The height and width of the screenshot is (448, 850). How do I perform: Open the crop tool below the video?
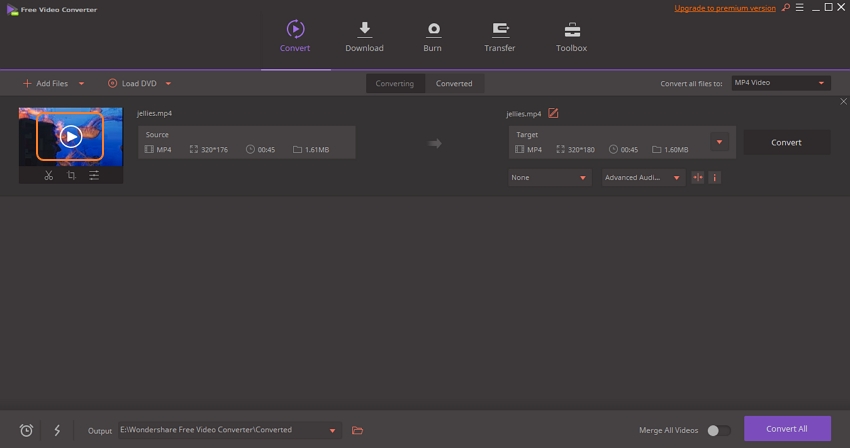click(x=71, y=175)
